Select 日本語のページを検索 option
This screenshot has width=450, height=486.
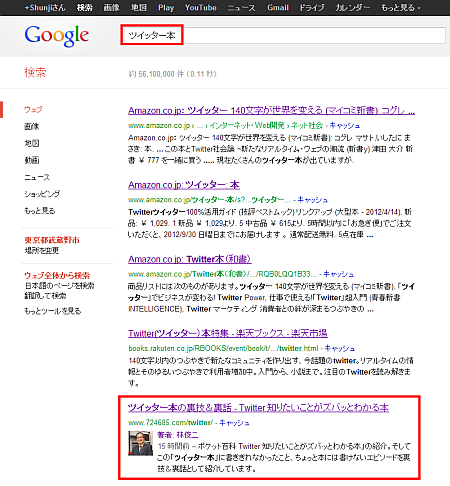coord(59,286)
